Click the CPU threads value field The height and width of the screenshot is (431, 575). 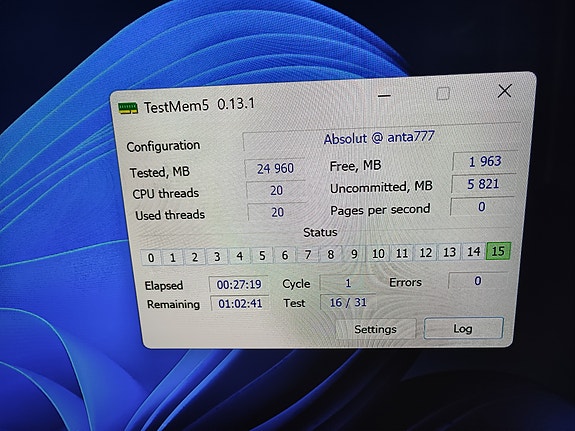point(276,190)
